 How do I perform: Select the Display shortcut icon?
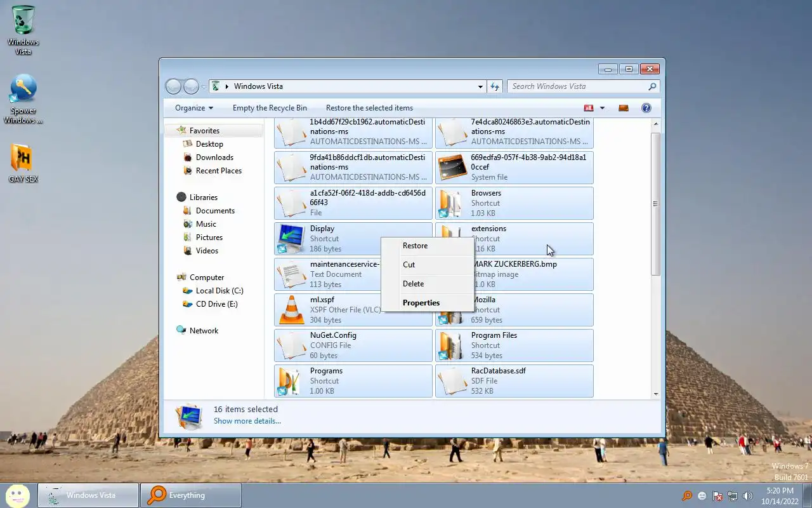tap(291, 239)
